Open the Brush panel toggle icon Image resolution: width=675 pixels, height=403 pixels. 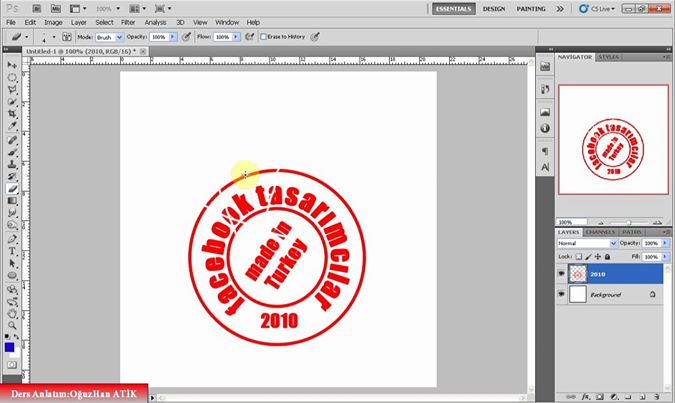67,37
